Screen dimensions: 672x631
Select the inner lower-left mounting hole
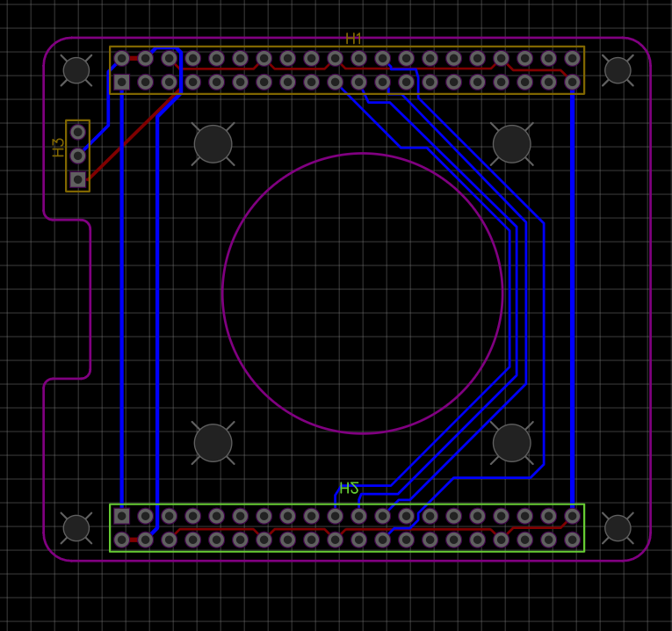[213, 443]
